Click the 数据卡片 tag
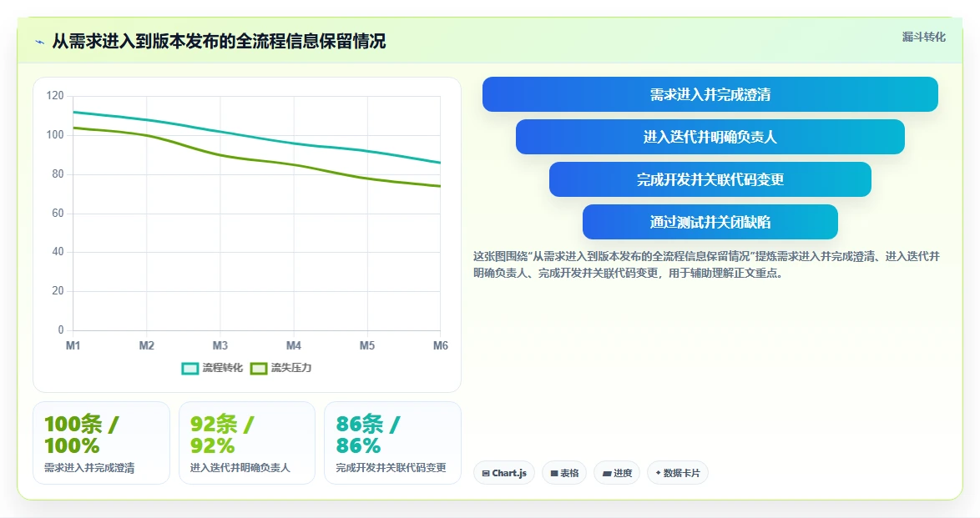The height and width of the screenshot is (518, 980). pyautogui.click(x=678, y=473)
